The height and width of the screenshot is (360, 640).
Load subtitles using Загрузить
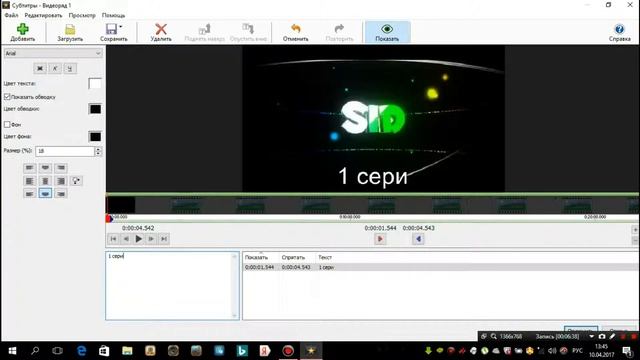pos(70,32)
